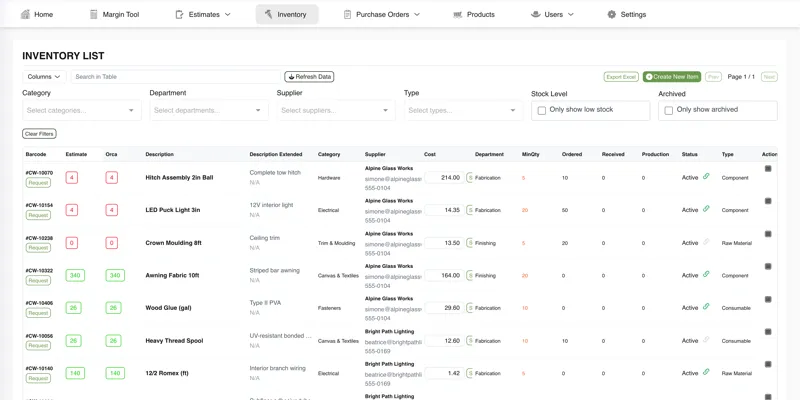This screenshot has width=800, height=400.
Task: Open the Category select categories dropdown
Action: click(82, 110)
